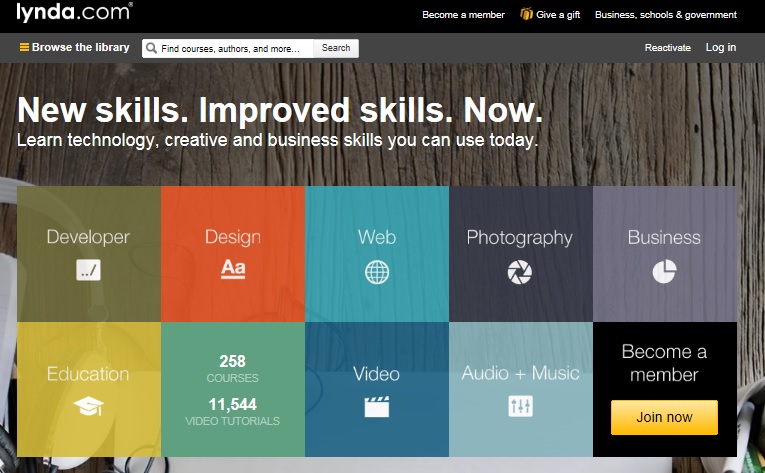Screen dimensions: 765x473
Task: Select the Log in link
Action: pos(720,48)
